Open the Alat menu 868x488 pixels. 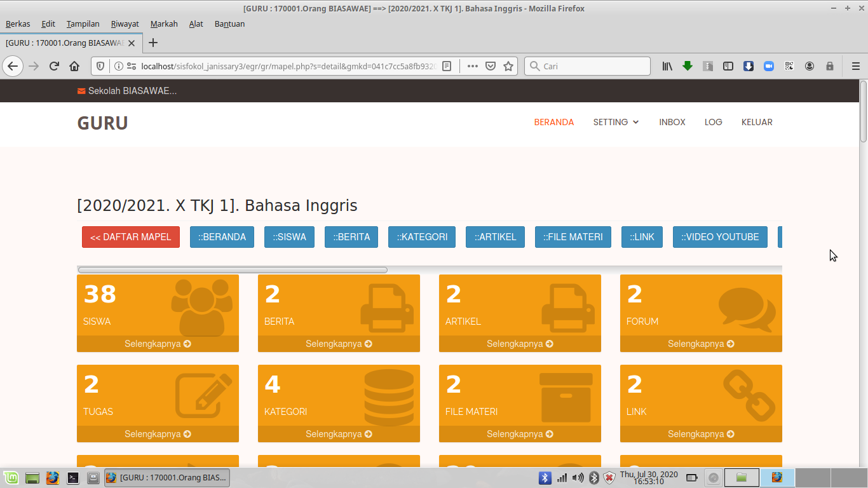coord(196,24)
